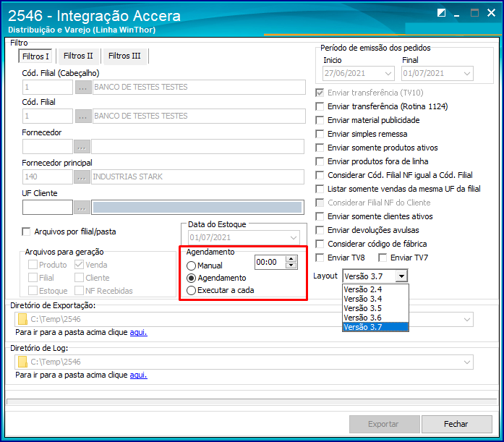Toggle the Filial file checkbox
The height and width of the screenshot is (442, 504).
tap(33, 278)
